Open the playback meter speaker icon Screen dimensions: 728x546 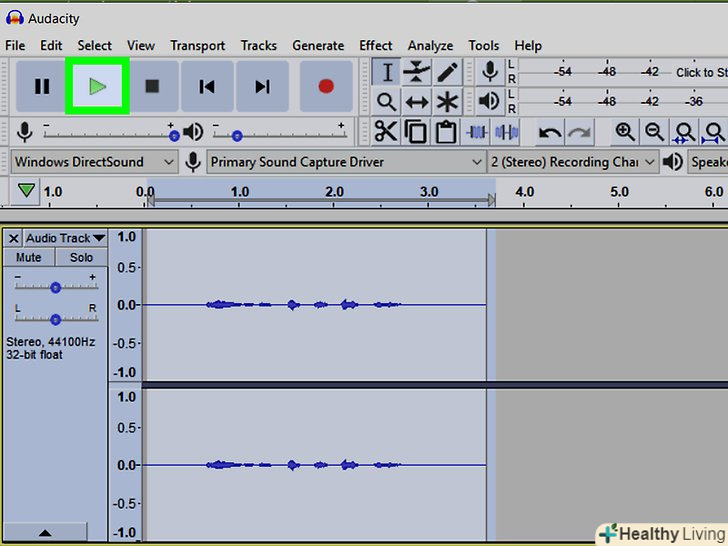pos(490,102)
